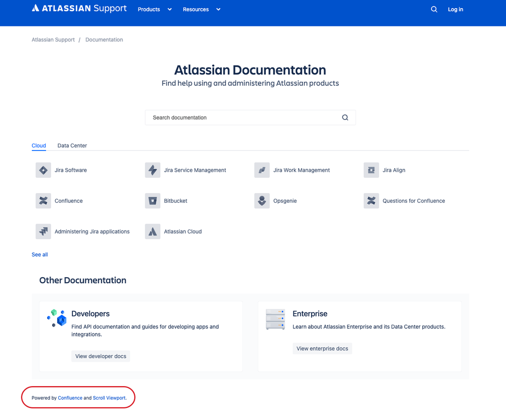The image size is (506, 420).
Task: Click the Documentation breadcrumb
Action: [x=104, y=40]
